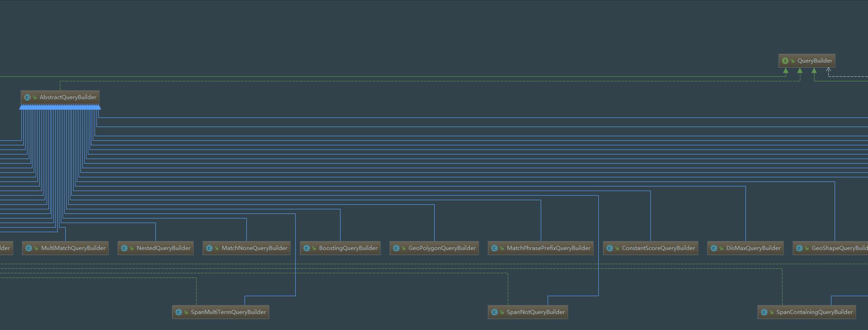868x330 pixels.
Task: Click the MatchNoneQueryBuilder name text
Action: (x=254, y=248)
